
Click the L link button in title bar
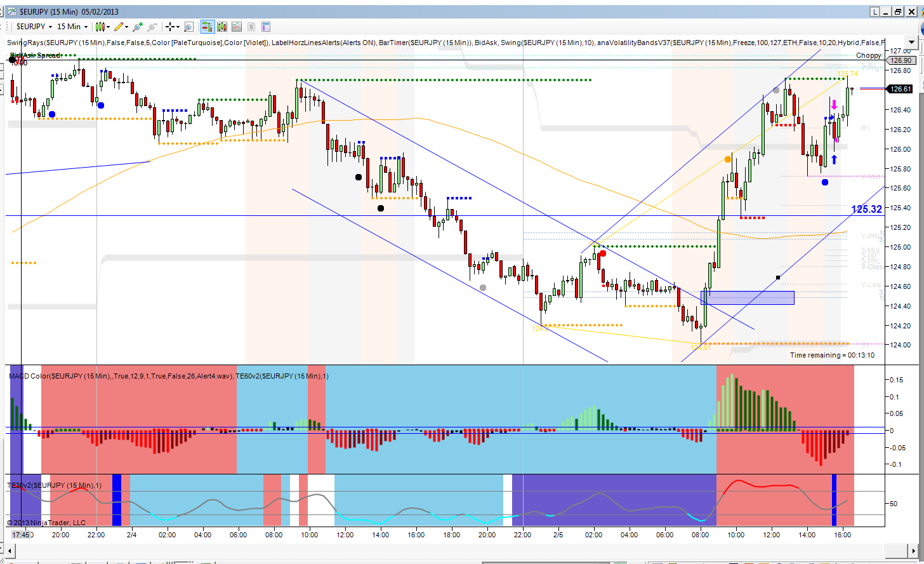874,11
